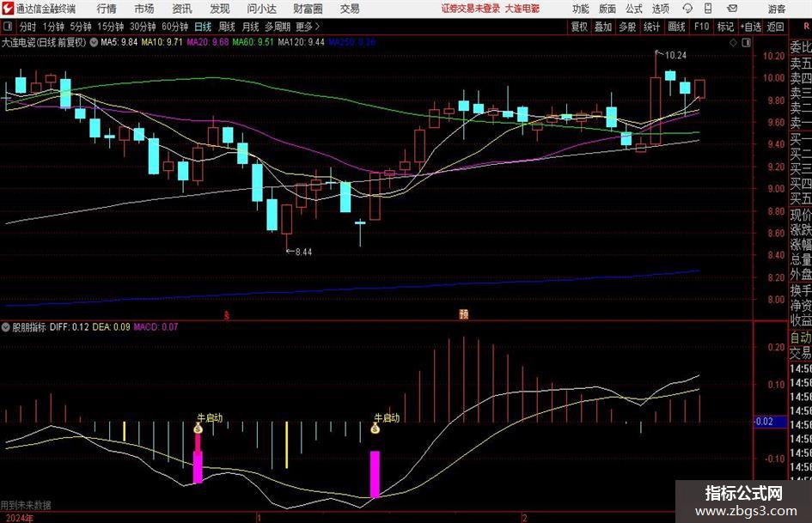The width and height of the screenshot is (812, 523).
Task: Open the 选项 menu
Action: (660, 9)
